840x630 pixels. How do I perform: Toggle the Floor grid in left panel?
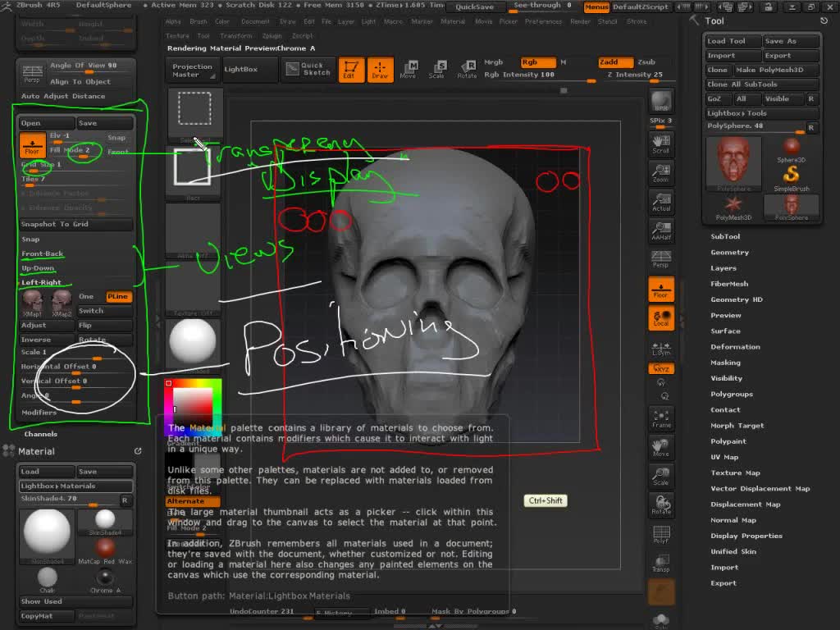coord(32,144)
